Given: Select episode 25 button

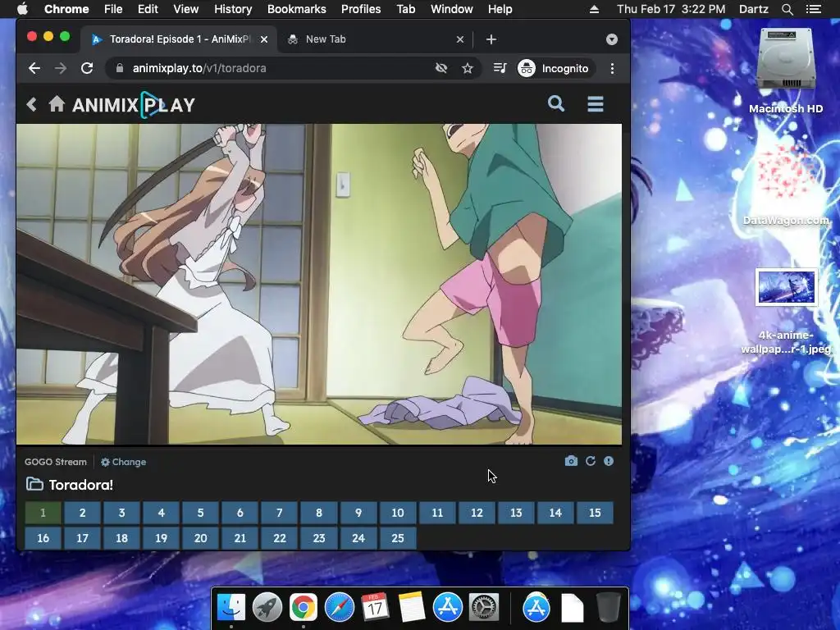Looking at the screenshot, I should pos(398,538).
